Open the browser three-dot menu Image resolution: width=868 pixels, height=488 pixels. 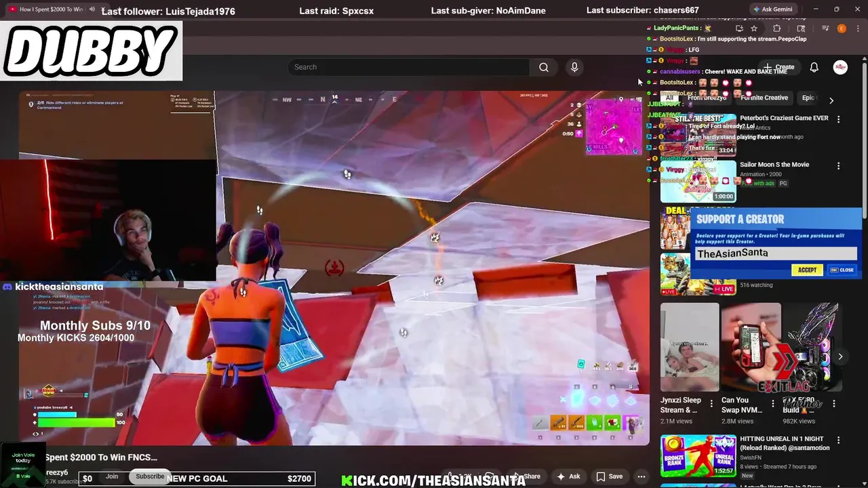856,28
